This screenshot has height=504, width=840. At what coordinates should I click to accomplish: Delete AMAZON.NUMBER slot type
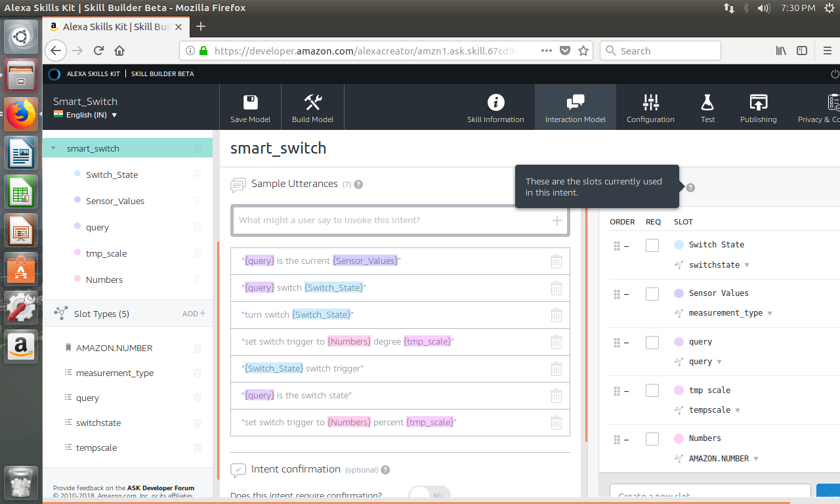pyautogui.click(x=198, y=348)
